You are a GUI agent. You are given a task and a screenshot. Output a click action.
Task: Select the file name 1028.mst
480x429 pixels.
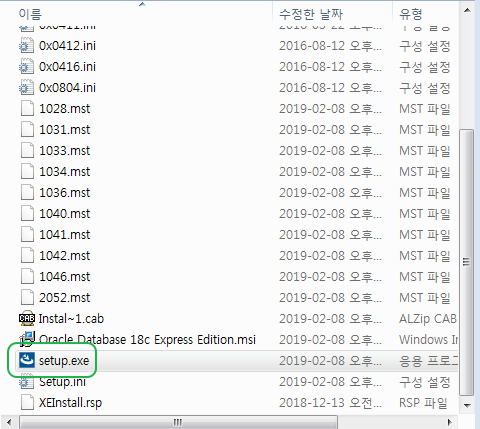pyautogui.click(x=65, y=109)
